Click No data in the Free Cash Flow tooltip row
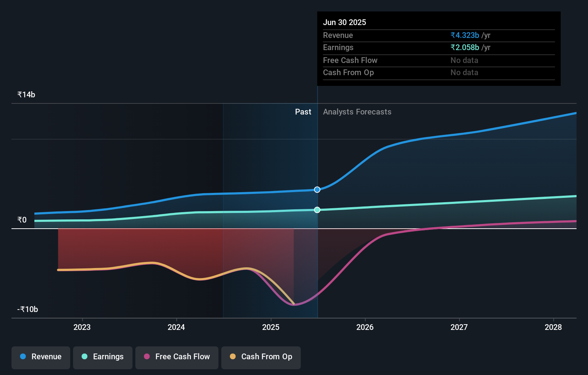The image size is (588, 375). click(x=464, y=60)
